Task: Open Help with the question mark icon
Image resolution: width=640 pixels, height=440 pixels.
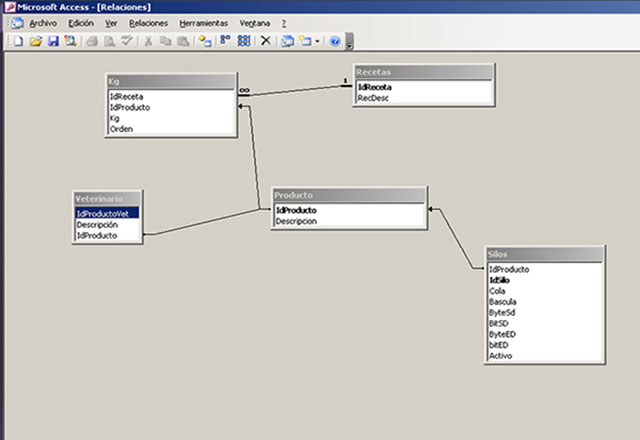Action: tap(335, 41)
